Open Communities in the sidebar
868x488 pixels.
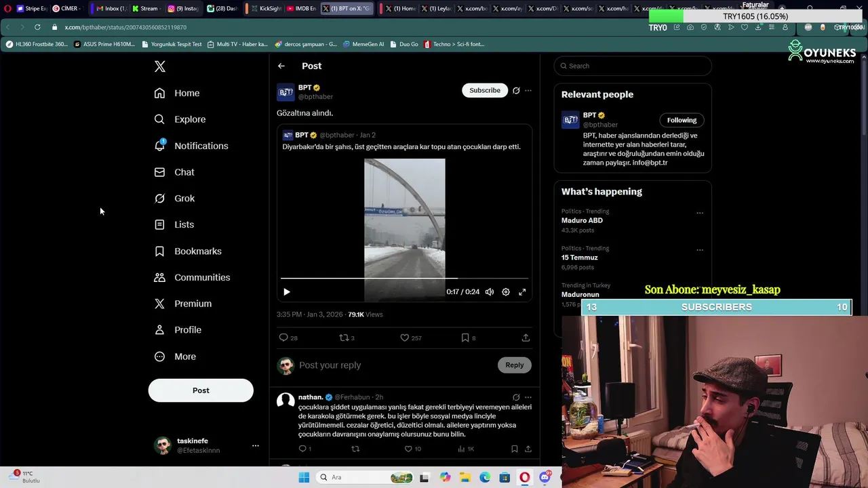(x=192, y=277)
